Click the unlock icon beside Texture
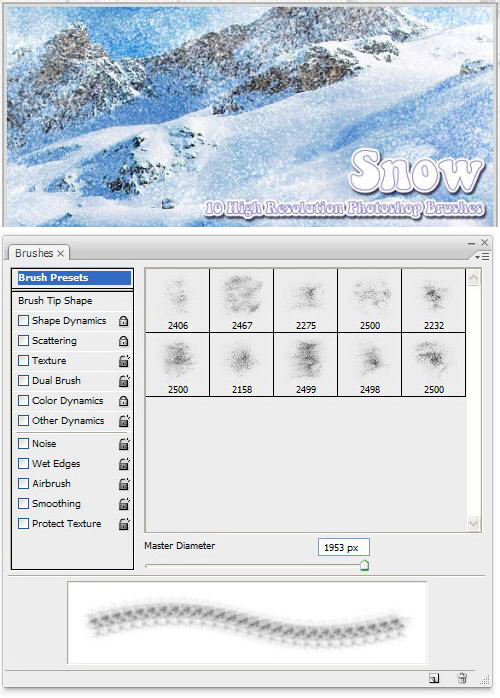The height and width of the screenshot is (698, 500). click(x=124, y=361)
